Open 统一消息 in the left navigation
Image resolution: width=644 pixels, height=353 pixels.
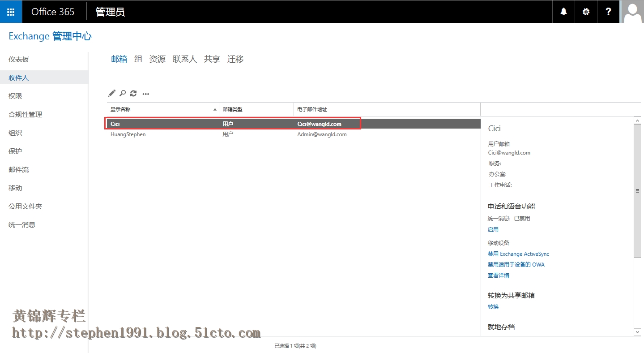(22, 225)
